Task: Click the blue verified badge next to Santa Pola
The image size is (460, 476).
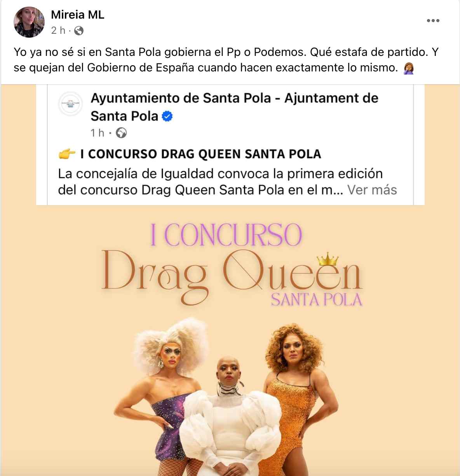Action: pyautogui.click(x=167, y=116)
